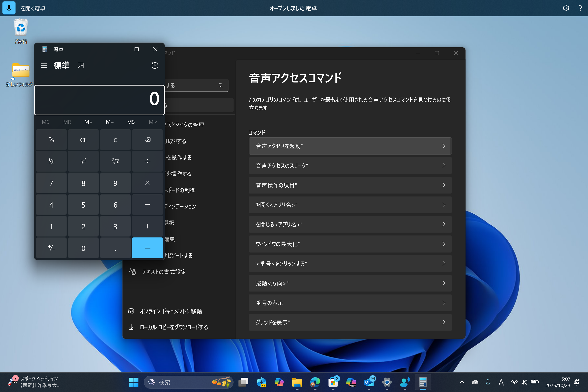Click ローカルコピーをダウンロードする link
Screen dimensions: 588x392
pos(174,327)
